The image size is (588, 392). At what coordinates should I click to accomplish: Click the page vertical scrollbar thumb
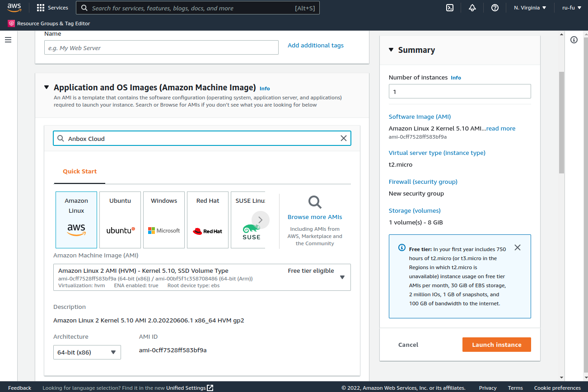[x=561, y=122]
